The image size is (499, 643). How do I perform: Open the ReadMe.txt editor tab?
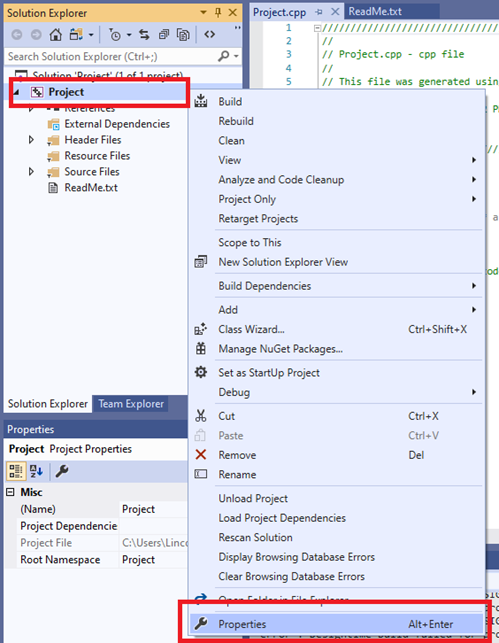(375, 11)
